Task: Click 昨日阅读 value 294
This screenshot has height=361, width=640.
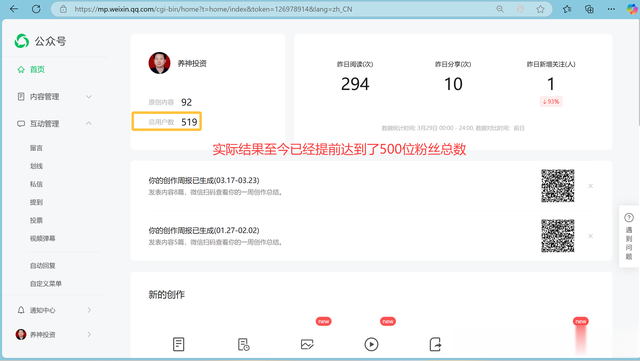Action: (x=355, y=84)
